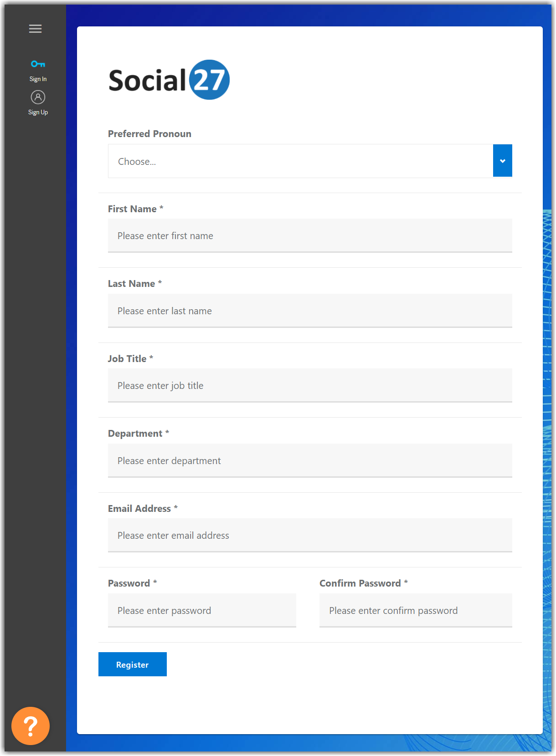556x756 pixels.
Task: Select the Sign Up text label in the sidebar
Action: tap(38, 112)
